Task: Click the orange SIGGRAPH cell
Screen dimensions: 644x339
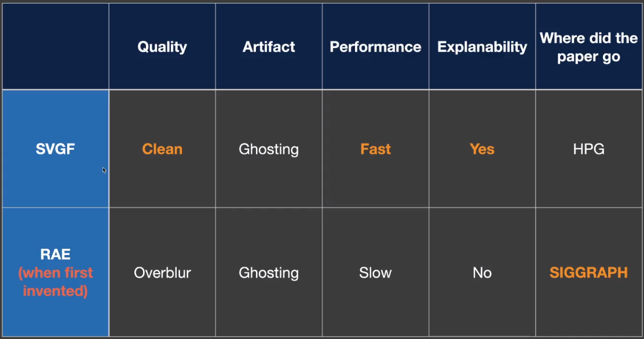Action: 588,272
